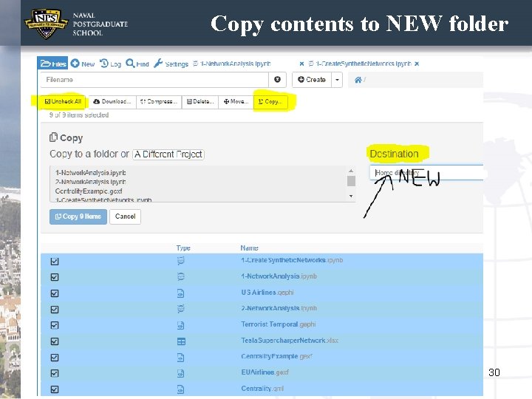The width and height of the screenshot is (532, 399).
Task: Expand the Create dropdown arrow
Action: (337, 80)
